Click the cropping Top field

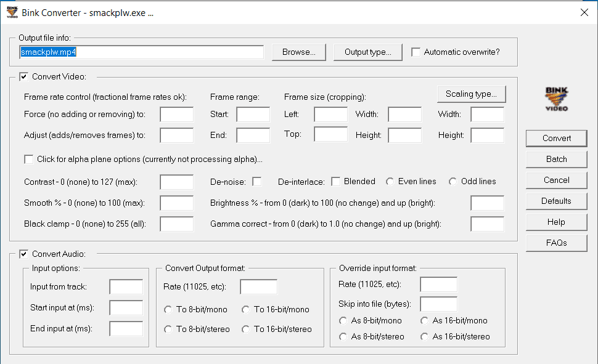330,134
